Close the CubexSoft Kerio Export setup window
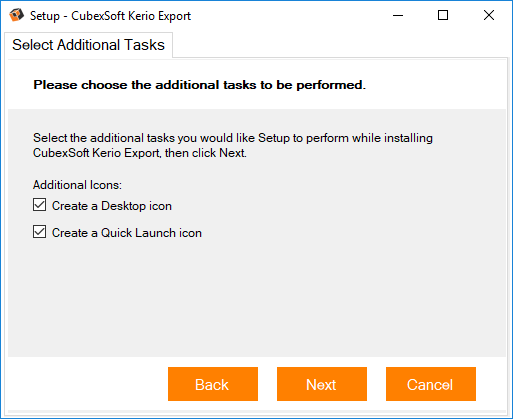This screenshot has width=513, height=419. [489, 15]
